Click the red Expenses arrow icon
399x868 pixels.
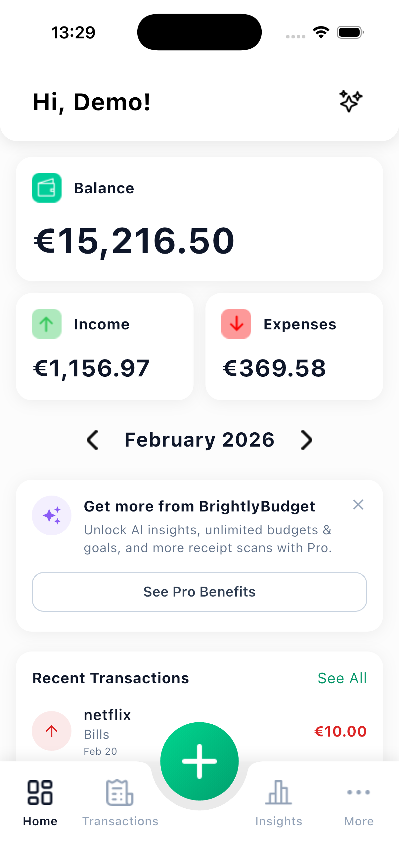[x=236, y=323]
